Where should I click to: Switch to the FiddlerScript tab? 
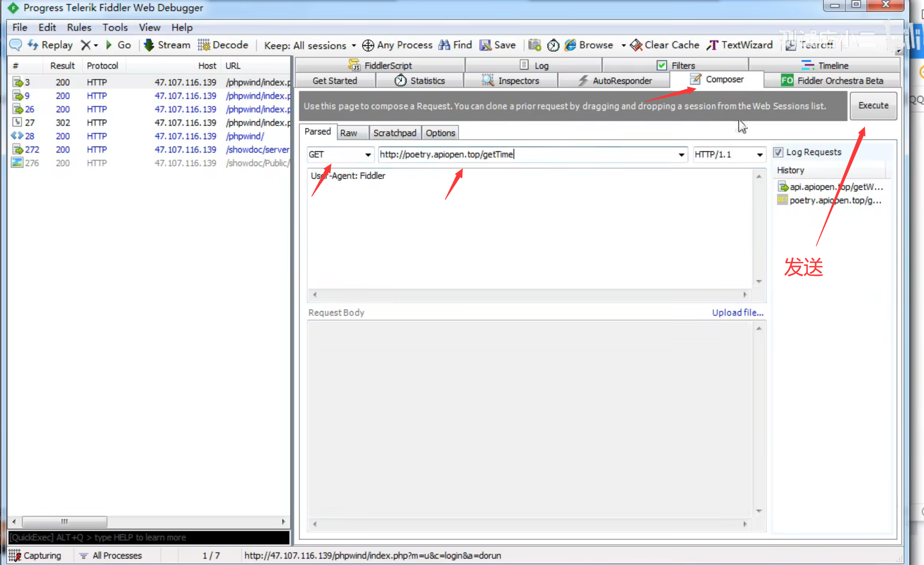pyautogui.click(x=380, y=65)
